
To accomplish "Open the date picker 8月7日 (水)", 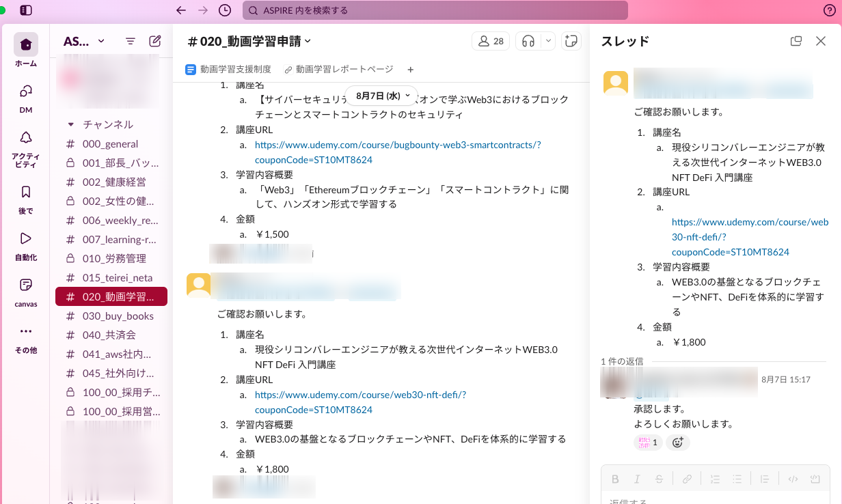I will (x=383, y=96).
